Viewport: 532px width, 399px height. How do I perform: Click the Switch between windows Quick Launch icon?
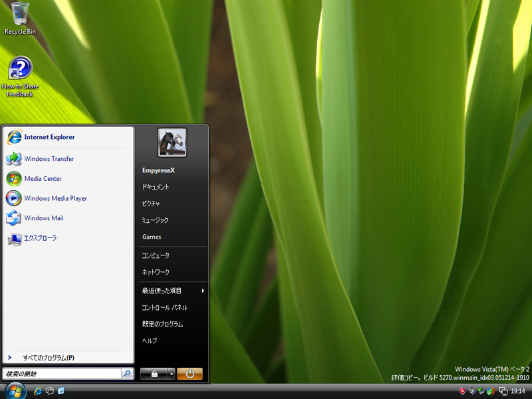click(x=49, y=391)
